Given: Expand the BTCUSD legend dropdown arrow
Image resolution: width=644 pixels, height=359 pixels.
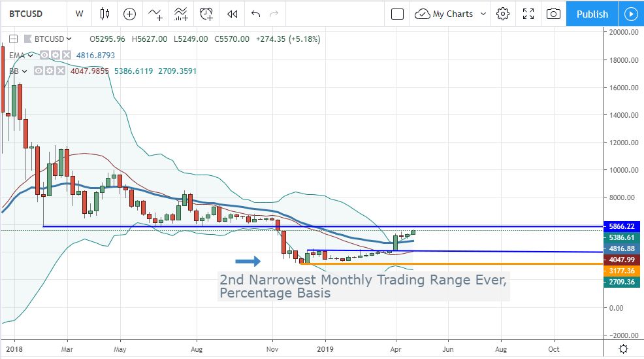Looking at the screenshot, I should click(69, 39).
